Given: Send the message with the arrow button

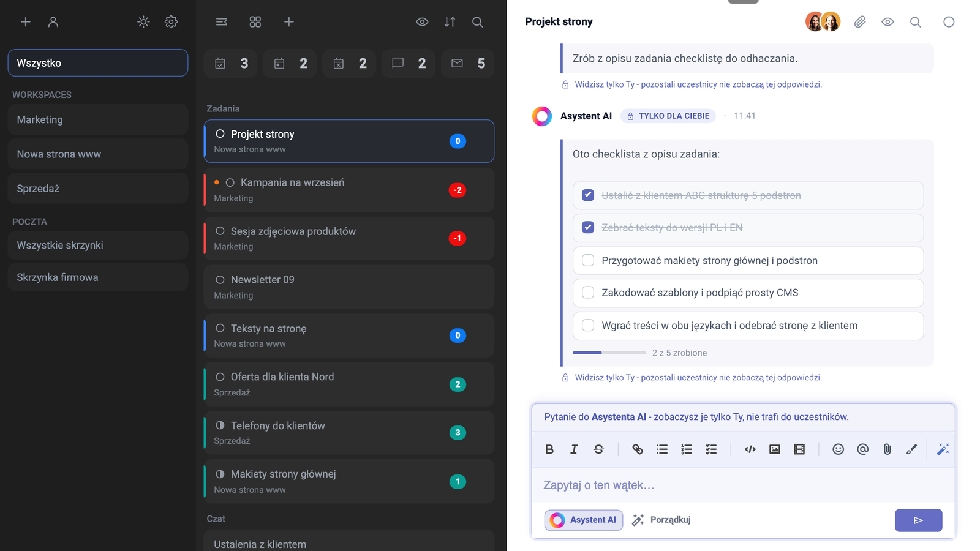Looking at the screenshot, I should [918, 520].
